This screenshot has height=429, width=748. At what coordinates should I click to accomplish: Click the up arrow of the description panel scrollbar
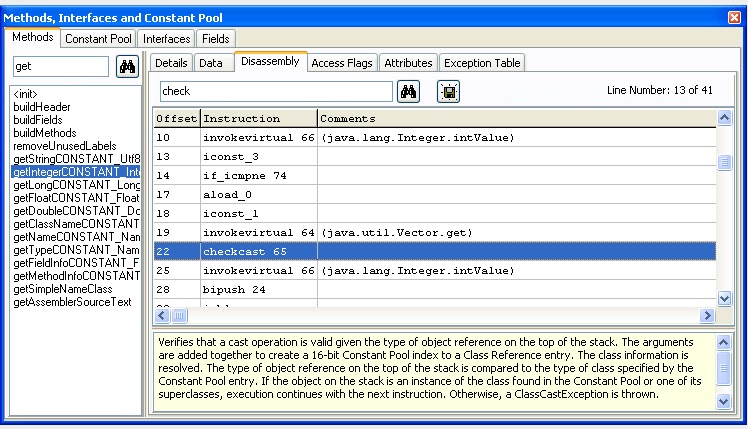723,342
